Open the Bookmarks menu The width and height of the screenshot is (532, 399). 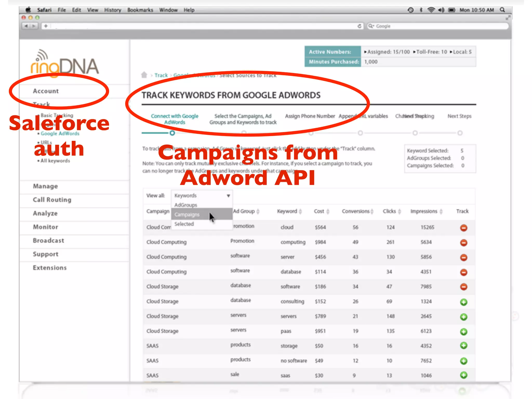[140, 10]
